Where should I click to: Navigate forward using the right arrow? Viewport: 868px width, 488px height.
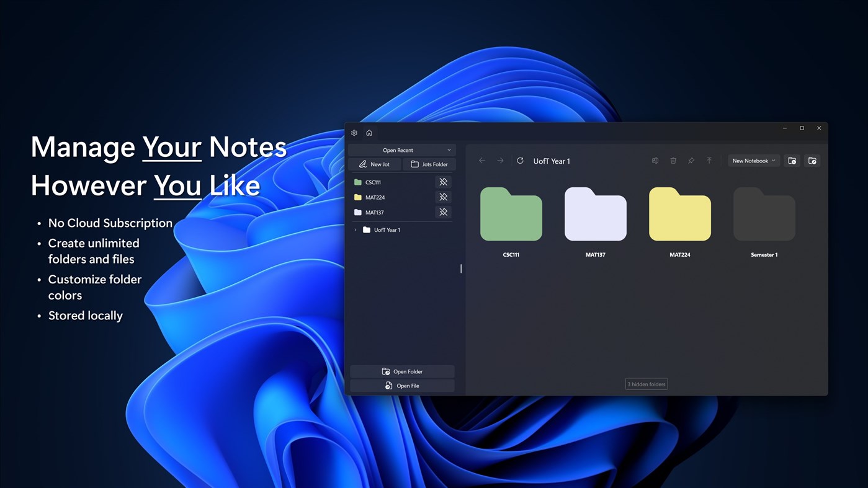click(x=500, y=161)
